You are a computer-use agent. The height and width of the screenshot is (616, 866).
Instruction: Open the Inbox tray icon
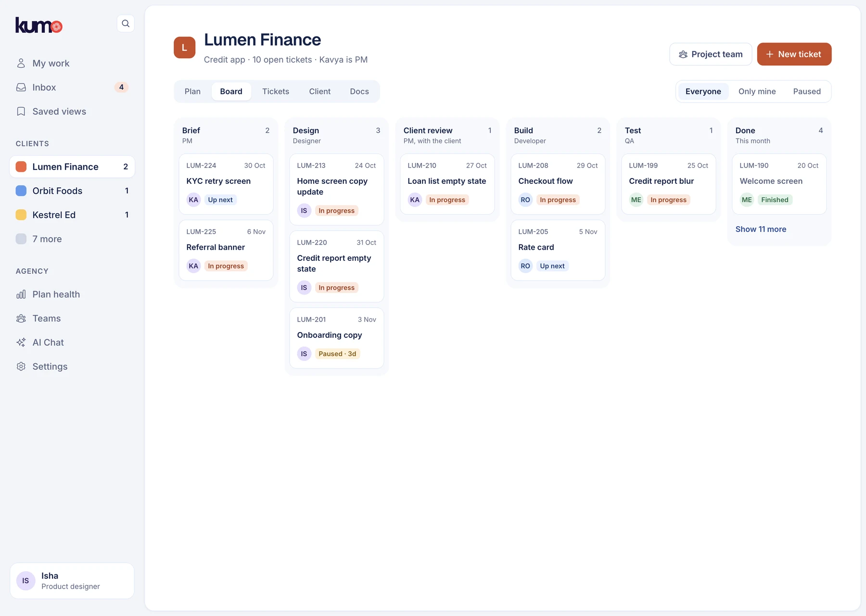(21, 88)
